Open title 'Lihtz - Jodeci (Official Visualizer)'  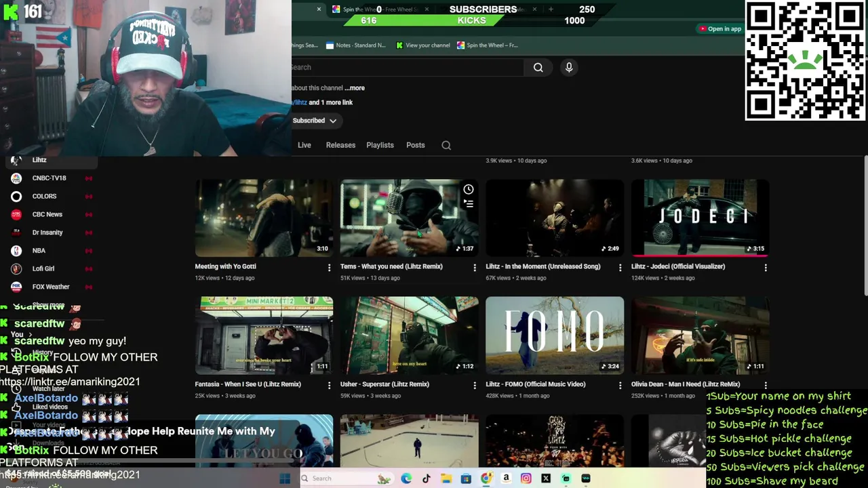(x=678, y=267)
